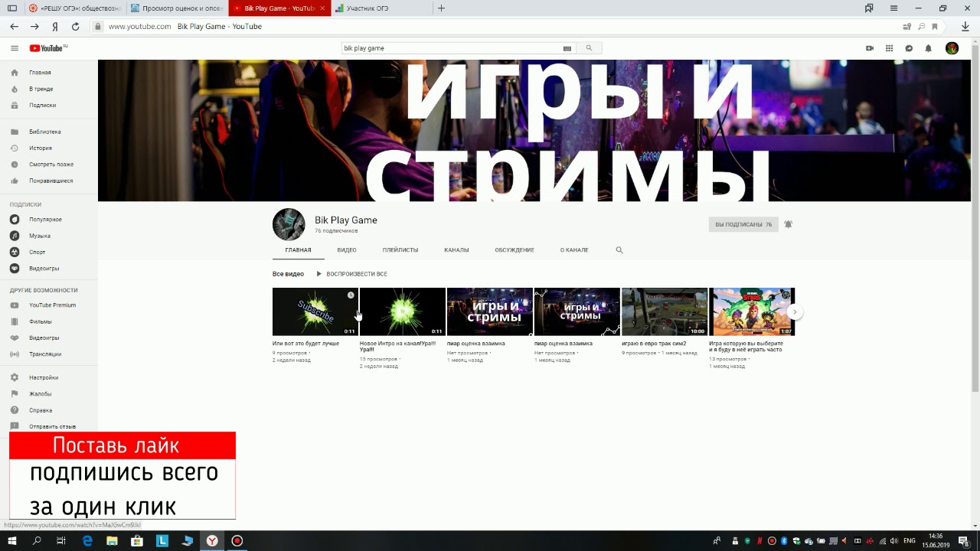Open the browser settings menu icon
This screenshot has height=551, width=980.
coord(893,8)
